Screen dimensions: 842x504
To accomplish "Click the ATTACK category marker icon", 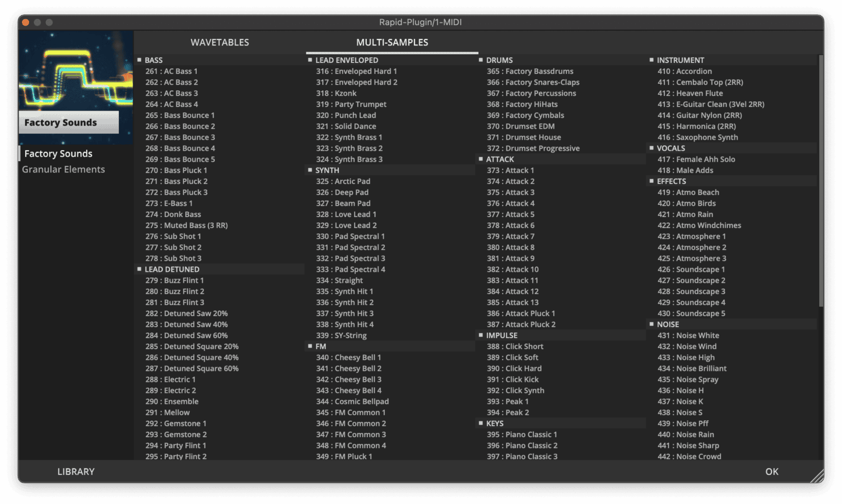I will [x=481, y=159].
